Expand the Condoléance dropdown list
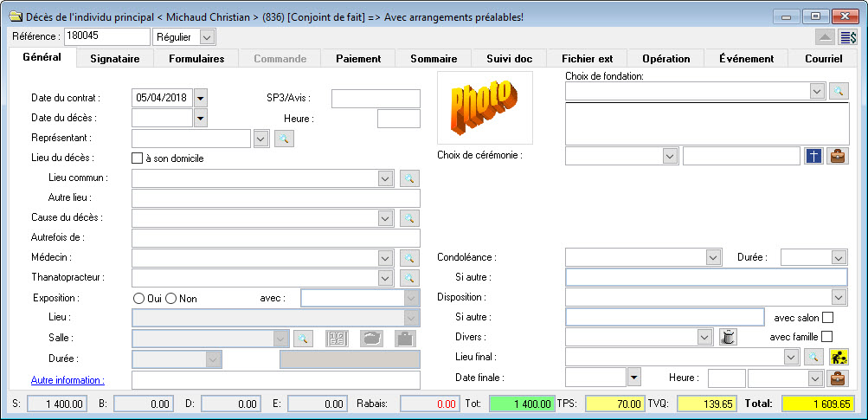The width and height of the screenshot is (868, 420). [713, 257]
